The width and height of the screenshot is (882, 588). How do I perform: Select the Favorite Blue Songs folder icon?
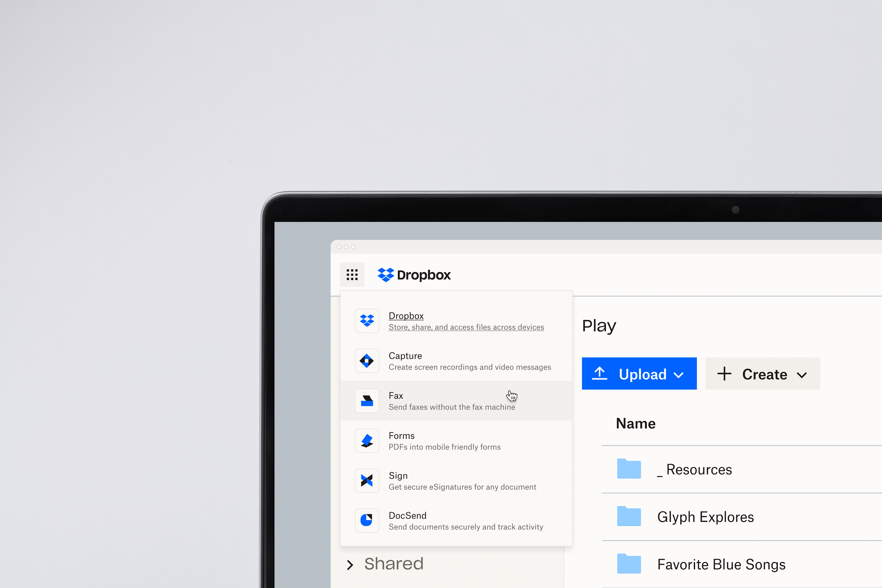pos(629,564)
